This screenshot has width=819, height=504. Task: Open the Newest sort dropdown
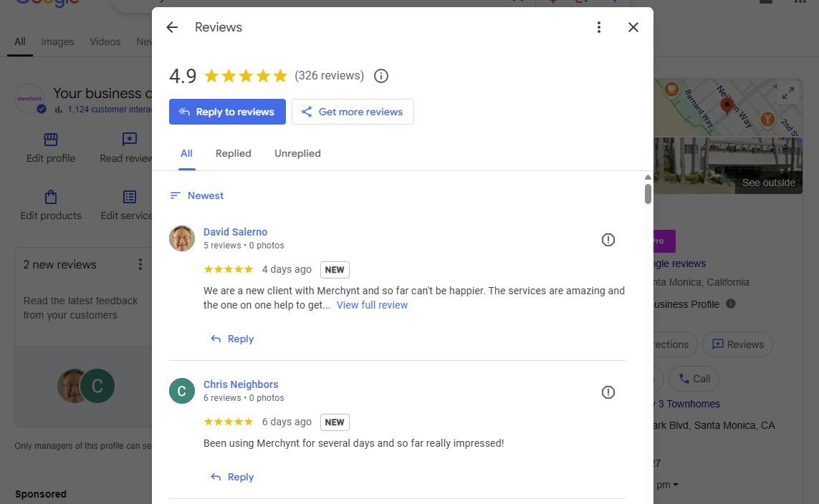[x=197, y=195]
